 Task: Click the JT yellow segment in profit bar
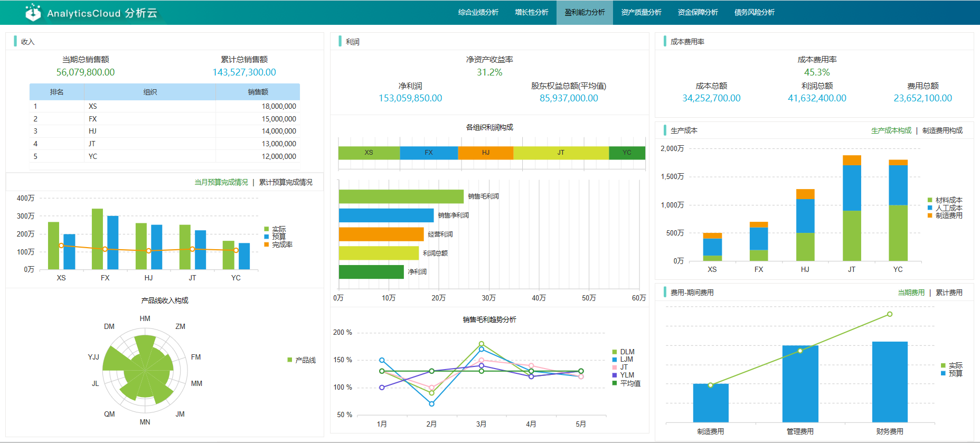coord(561,153)
